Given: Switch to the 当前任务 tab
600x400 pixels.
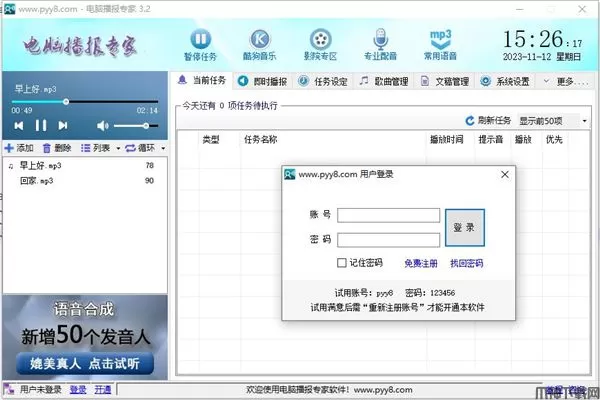Looking at the screenshot, I should click(202, 80).
